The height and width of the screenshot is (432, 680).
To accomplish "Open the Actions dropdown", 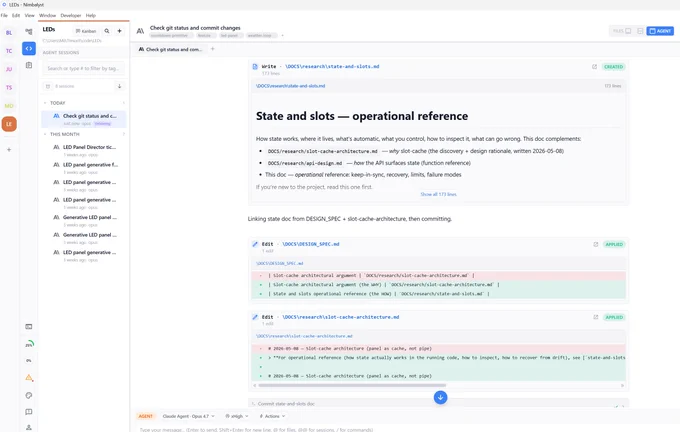I will tap(272, 416).
